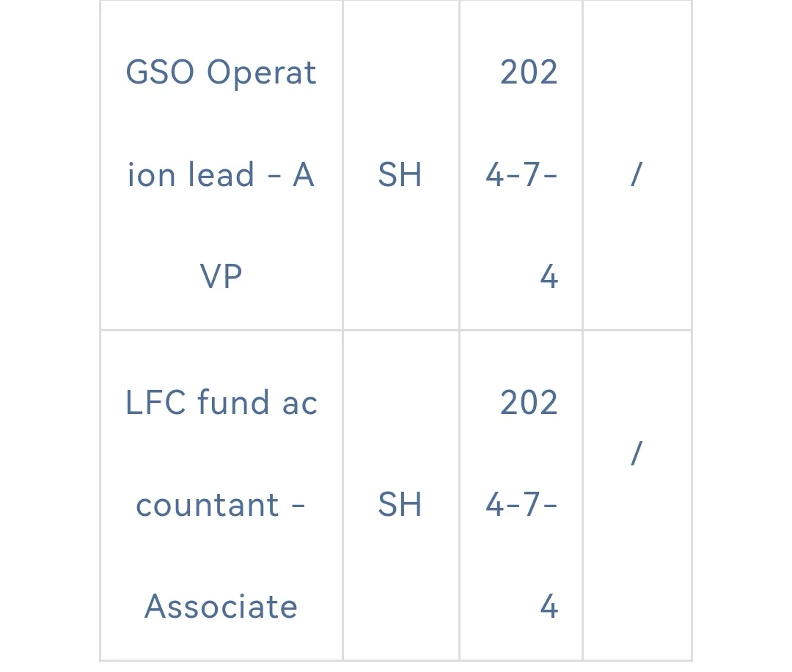The image size is (792, 672).
Task: Click the 'VP' text in first row
Action: (x=221, y=277)
